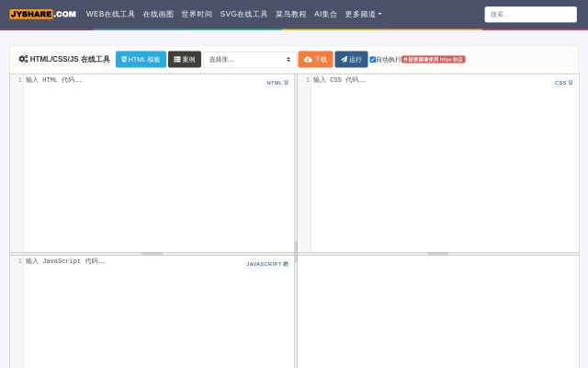The width and height of the screenshot is (588, 368).
Task: Click the CSS badge in the editor
Action: [x=563, y=83]
